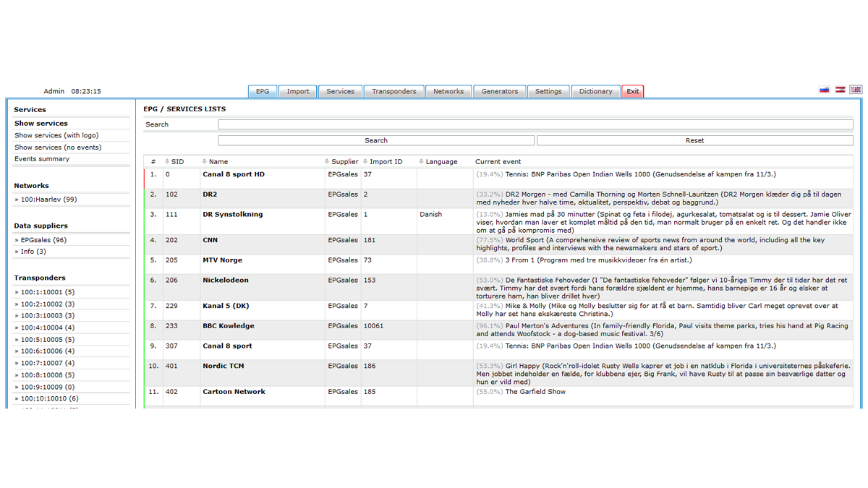Switch language to Russian flag
Screen dimensions: 868x488
pyautogui.click(x=824, y=90)
